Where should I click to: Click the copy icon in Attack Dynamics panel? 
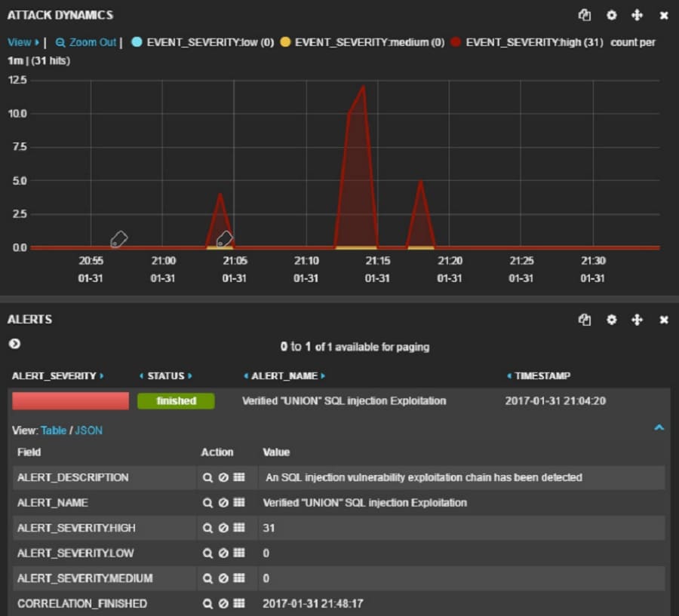584,15
